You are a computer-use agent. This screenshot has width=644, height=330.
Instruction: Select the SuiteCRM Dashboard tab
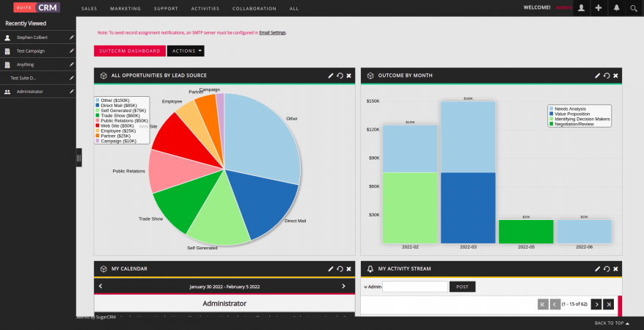[x=130, y=51]
